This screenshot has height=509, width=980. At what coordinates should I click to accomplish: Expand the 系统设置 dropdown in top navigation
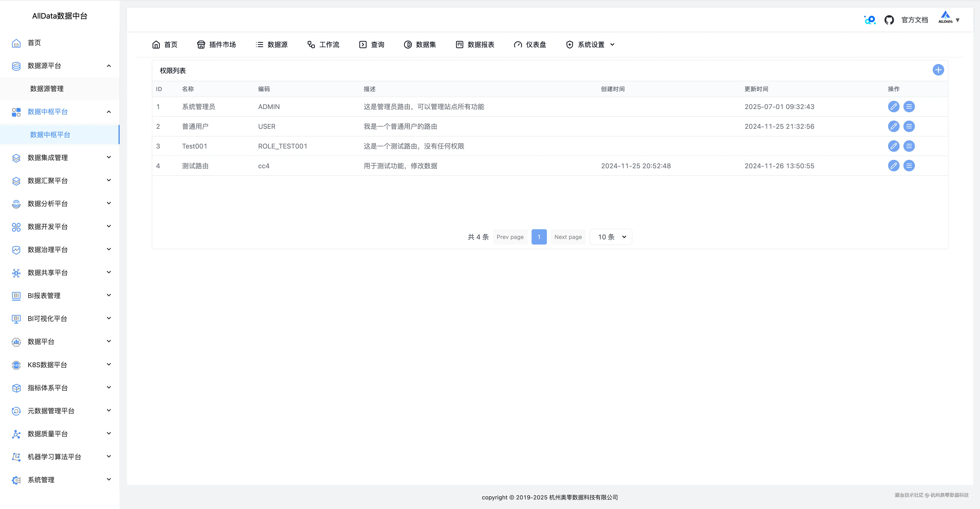coord(590,44)
